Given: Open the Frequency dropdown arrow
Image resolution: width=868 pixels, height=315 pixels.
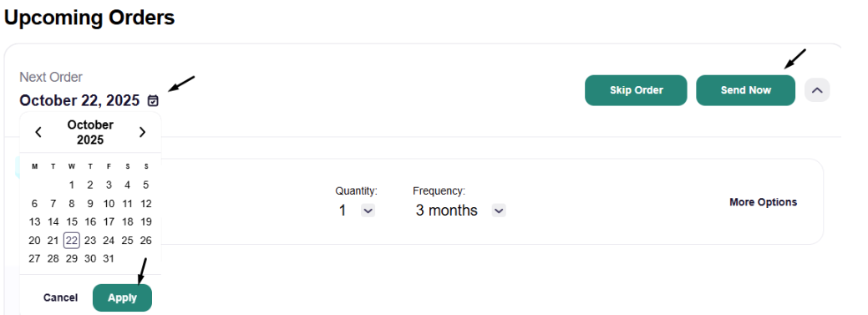Looking at the screenshot, I should (x=499, y=211).
